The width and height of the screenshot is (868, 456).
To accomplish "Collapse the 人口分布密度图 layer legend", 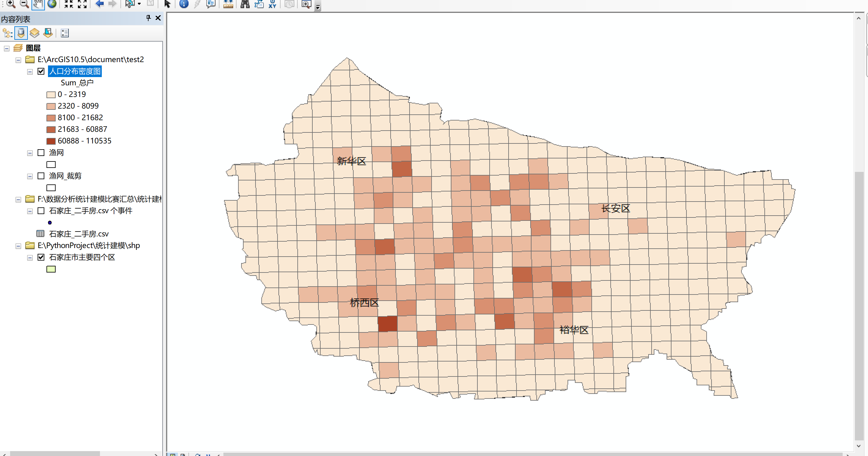I will (30, 72).
